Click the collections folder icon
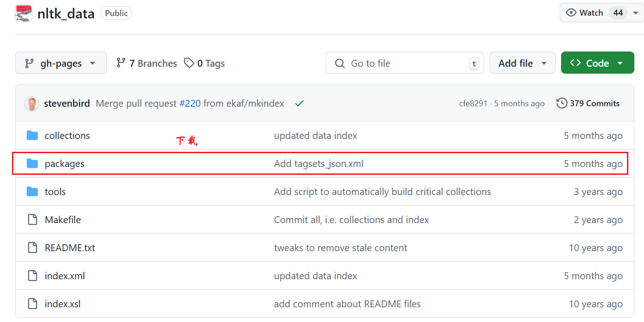 click(32, 135)
